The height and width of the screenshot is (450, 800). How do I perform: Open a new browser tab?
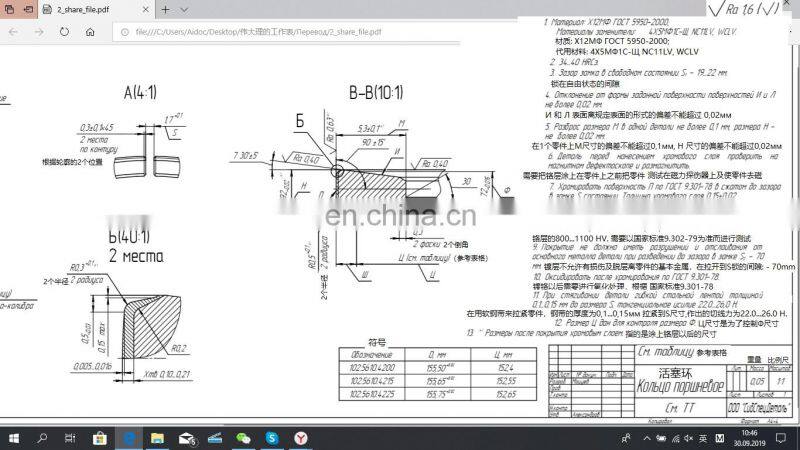pos(165,9)
